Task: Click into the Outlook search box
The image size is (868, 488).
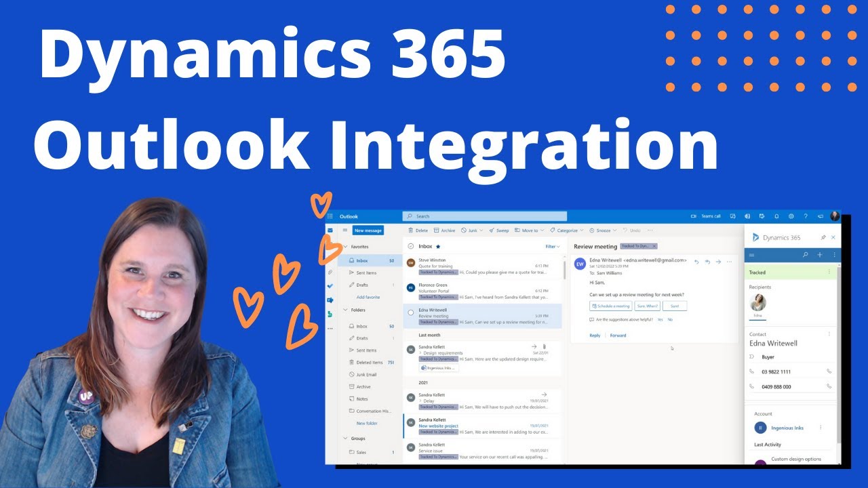Action: (484, 216)
